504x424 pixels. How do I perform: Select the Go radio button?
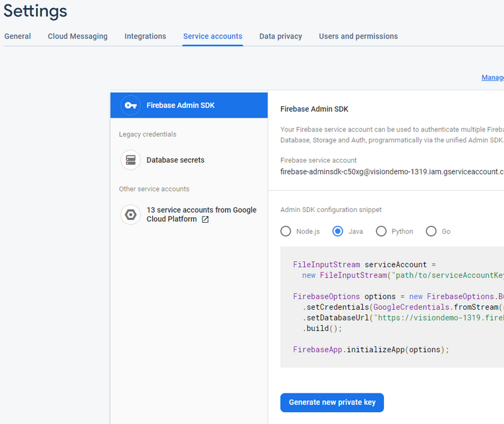pos(431,231)
